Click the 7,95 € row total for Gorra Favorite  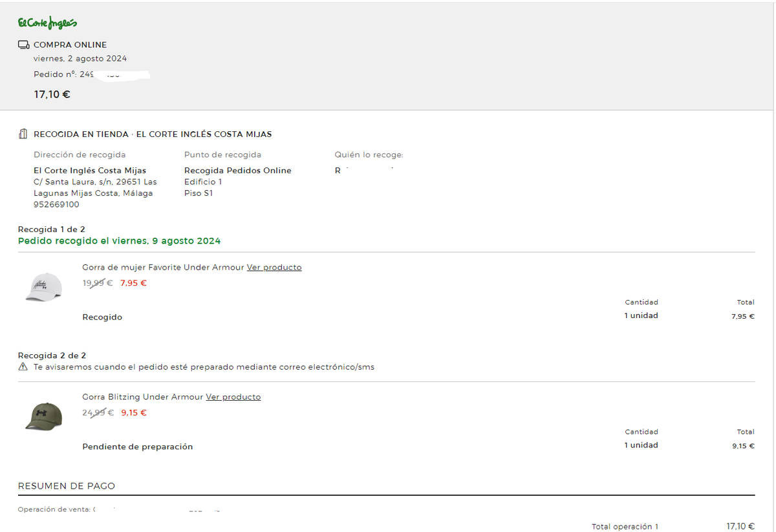click(x=743, y=316)
